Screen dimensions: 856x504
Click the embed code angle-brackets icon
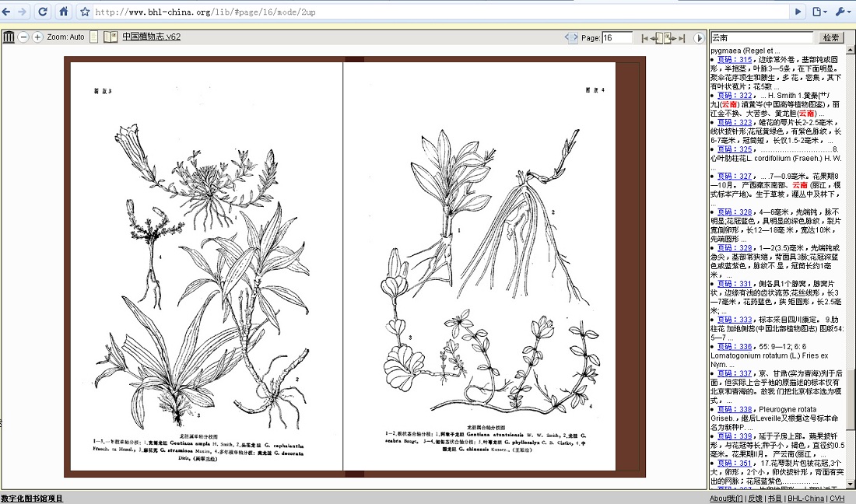click(571, 37)
